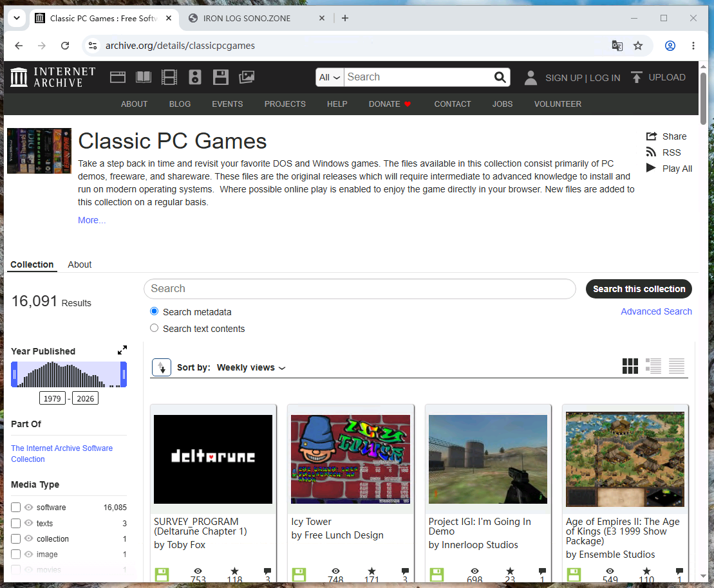Check the image media type checkbox

click(x=16, y=555)
